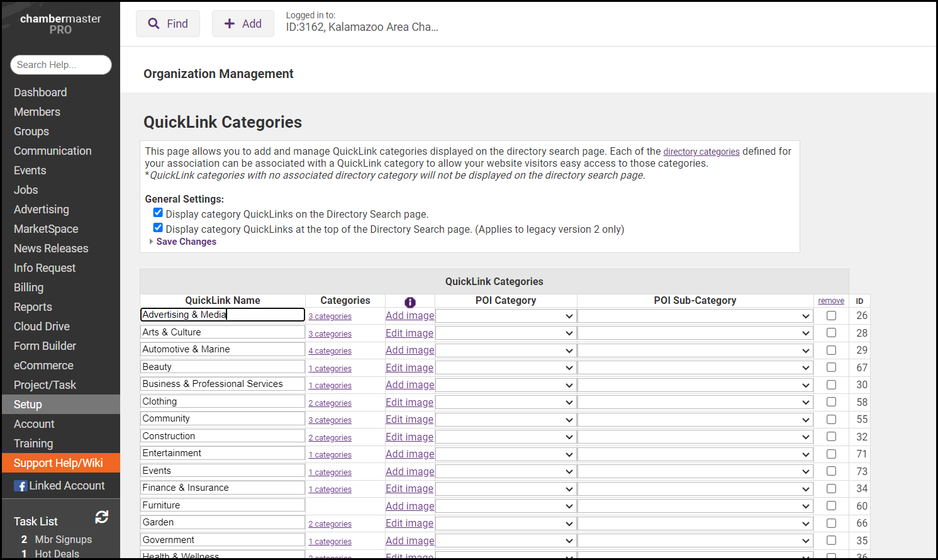938x560 pixels.
Task: Open 3 categories link for Community
Action: coord(330,420)
